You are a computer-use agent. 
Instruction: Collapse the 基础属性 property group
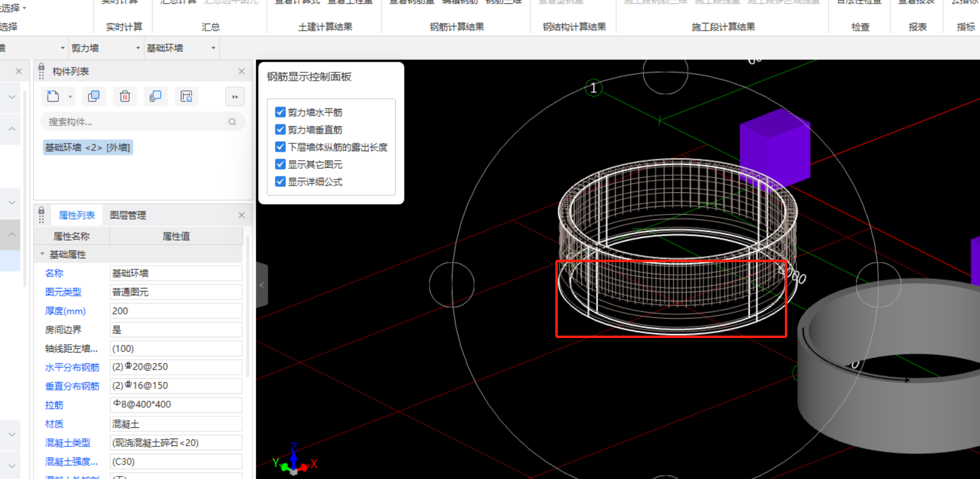pyautogui.click(x=42, y=254)
